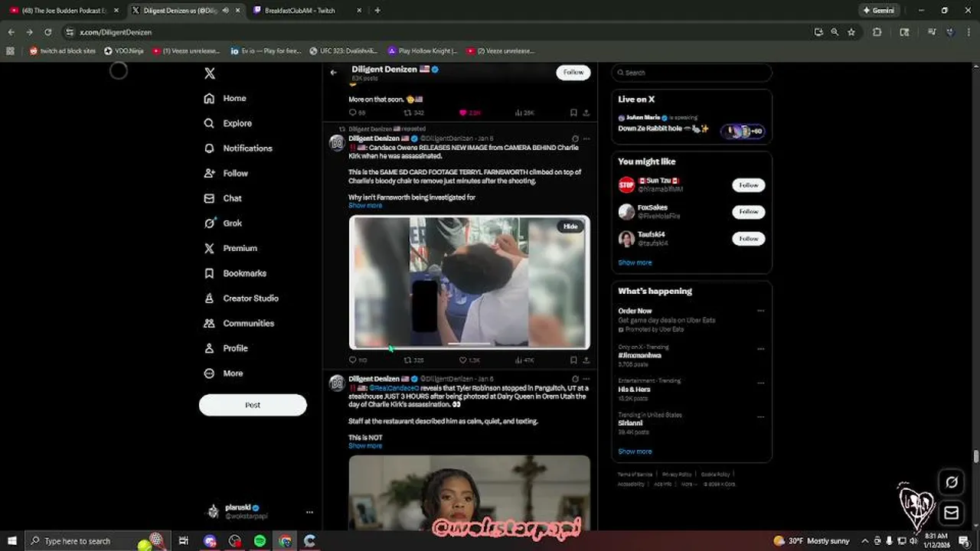Screen dimensions: 980x551
Task: Click the @RealCandaceO mention link
Action: tap(394, 388)
